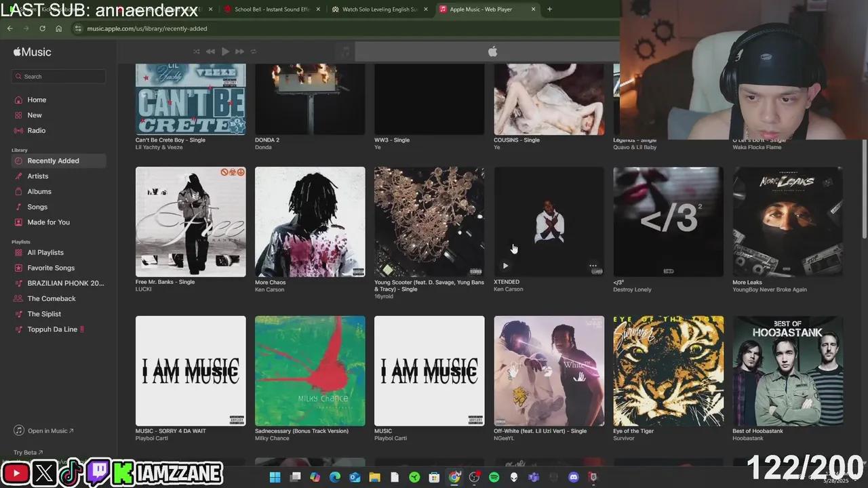868x488 pixels.
Task: Click the Survivor artist name
Action: [x=623, y=439]
